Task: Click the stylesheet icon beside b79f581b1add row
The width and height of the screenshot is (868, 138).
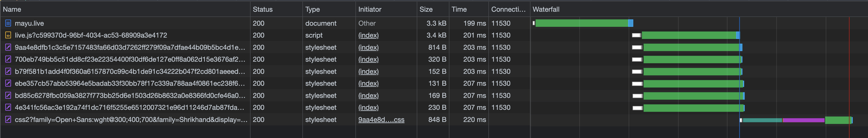Action: tap(8, 71)
